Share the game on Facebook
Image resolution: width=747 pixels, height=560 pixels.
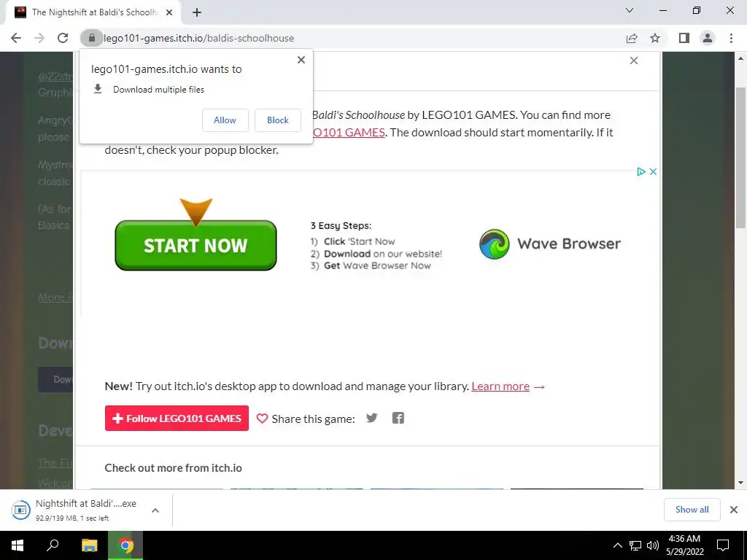(x=398, y=418)
